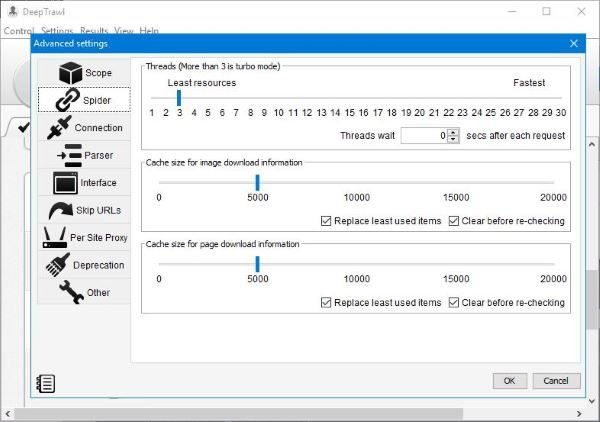This screenshot has width=600, height=422.
Task: Decrease Threads wait seconds with down arrow
Action: point(453,139)
